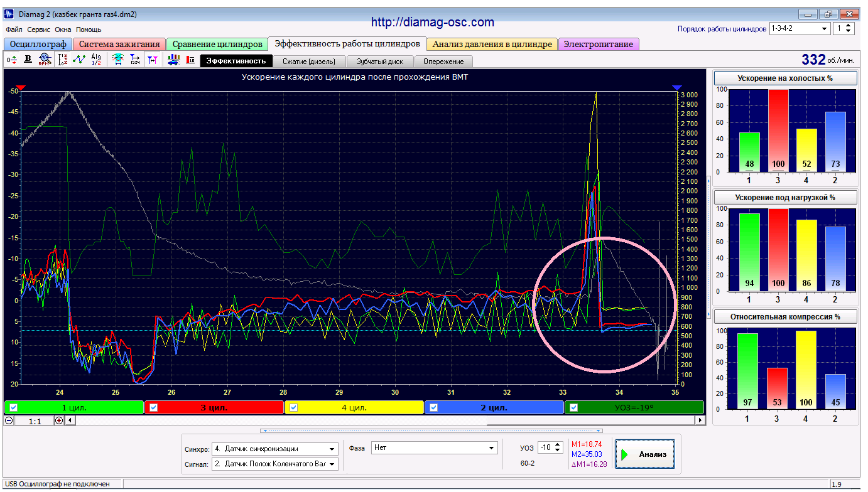Screen dimensions: 868x492
Task: Click the Относительная компрессия % header
Action: point(785,317)
